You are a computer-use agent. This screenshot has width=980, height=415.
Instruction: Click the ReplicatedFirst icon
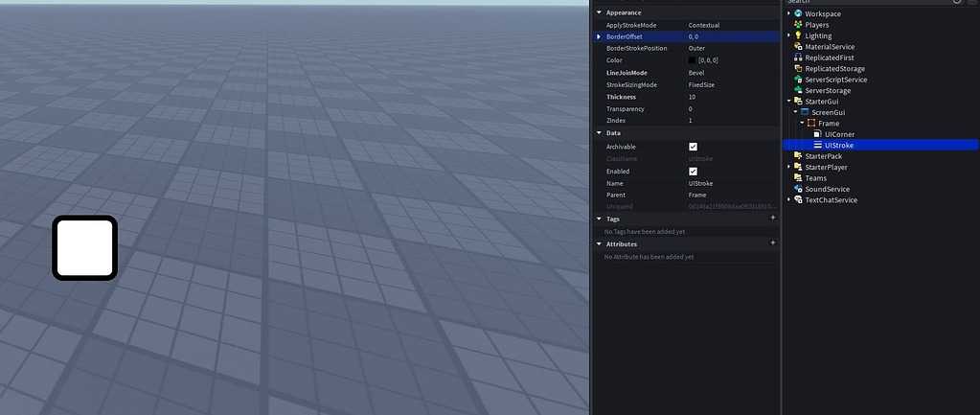click(x=798, y=58)
